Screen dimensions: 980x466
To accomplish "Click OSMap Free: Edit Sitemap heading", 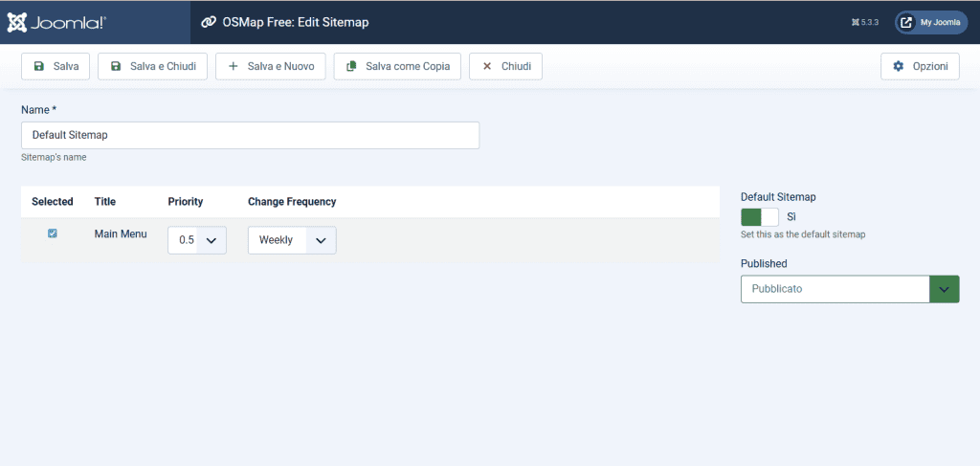I will click(x=296, y=23).
